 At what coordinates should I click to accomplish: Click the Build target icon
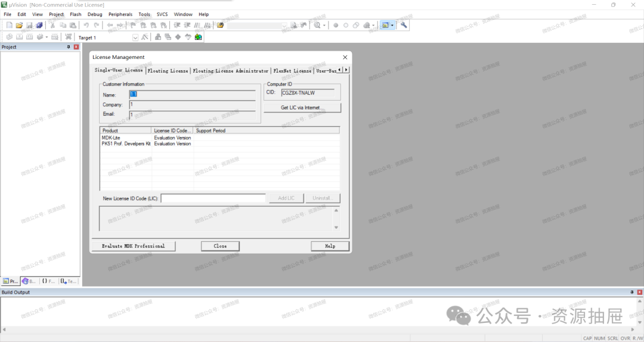pyautogui.click(x=19, y=37)
